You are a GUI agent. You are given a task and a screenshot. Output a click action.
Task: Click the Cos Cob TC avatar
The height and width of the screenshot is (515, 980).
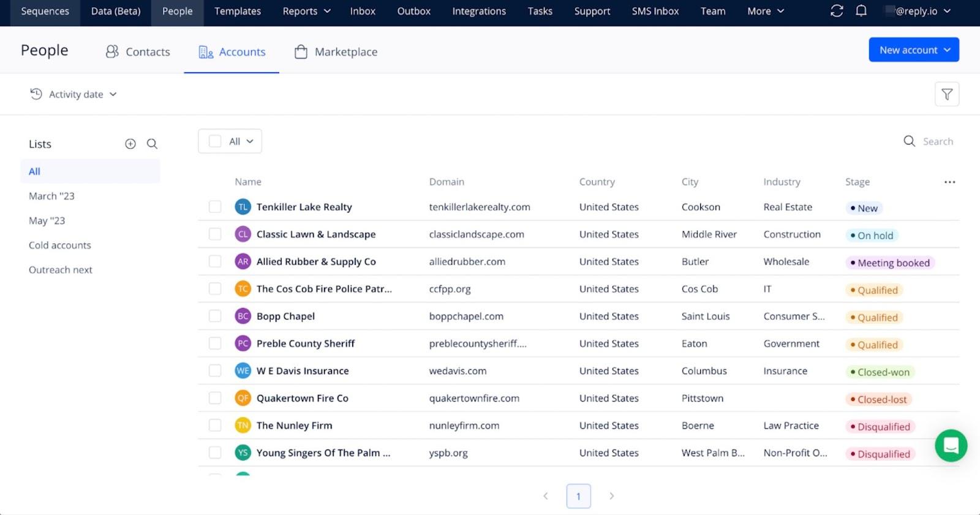pos(243,288)
